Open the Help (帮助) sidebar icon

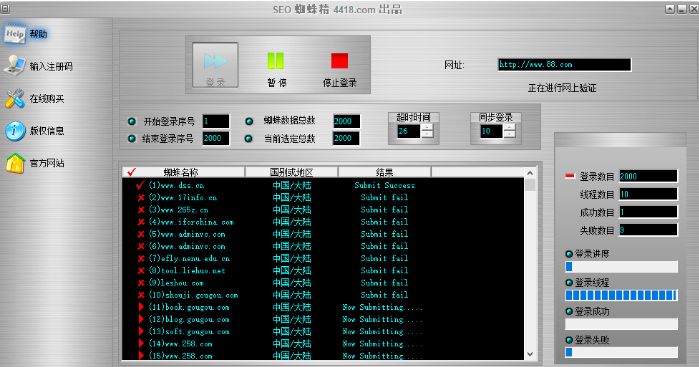15,34
